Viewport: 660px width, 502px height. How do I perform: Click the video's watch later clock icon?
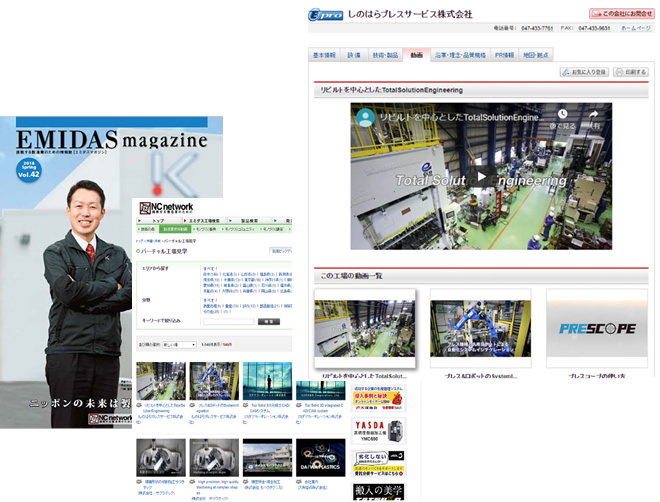[562, 114]
